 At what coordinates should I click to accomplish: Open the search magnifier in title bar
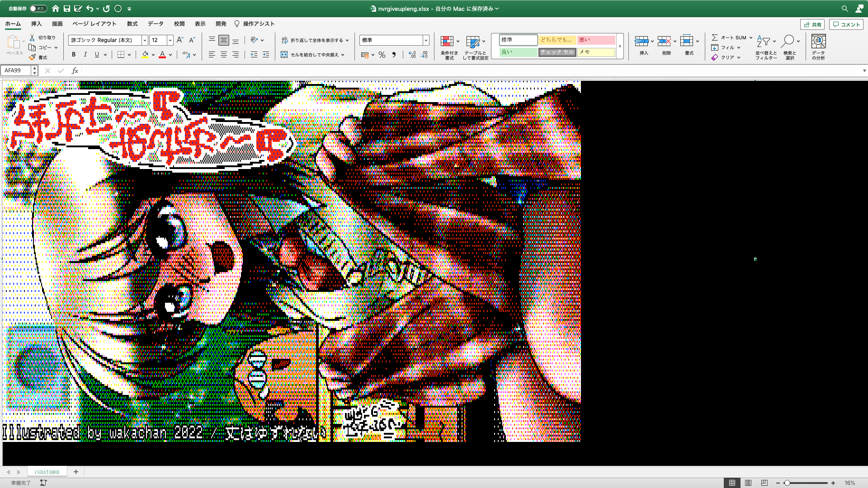844,9
